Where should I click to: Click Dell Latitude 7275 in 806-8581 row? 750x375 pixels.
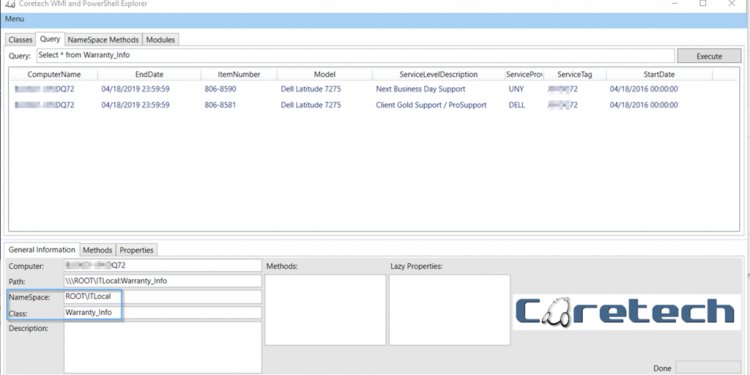[x=311, y=105]
